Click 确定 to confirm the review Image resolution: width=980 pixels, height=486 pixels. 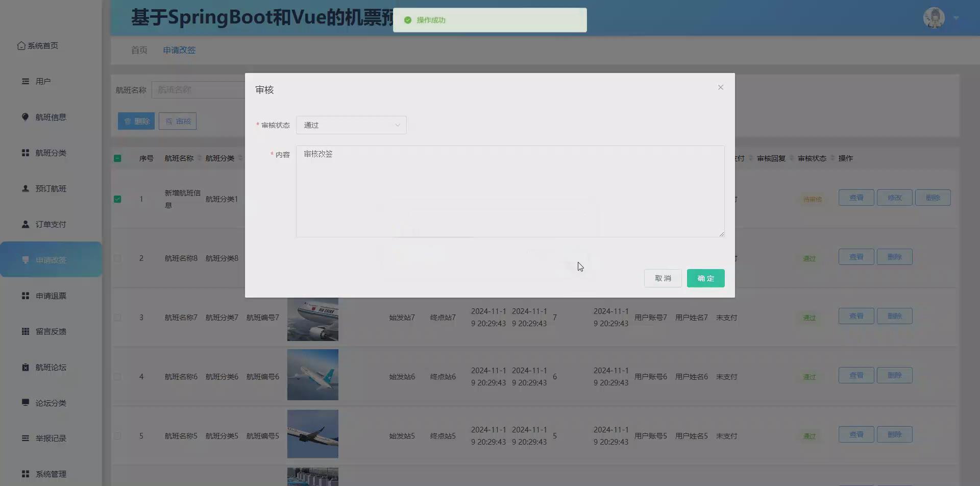pyautogui.click(x=705, y=278)
